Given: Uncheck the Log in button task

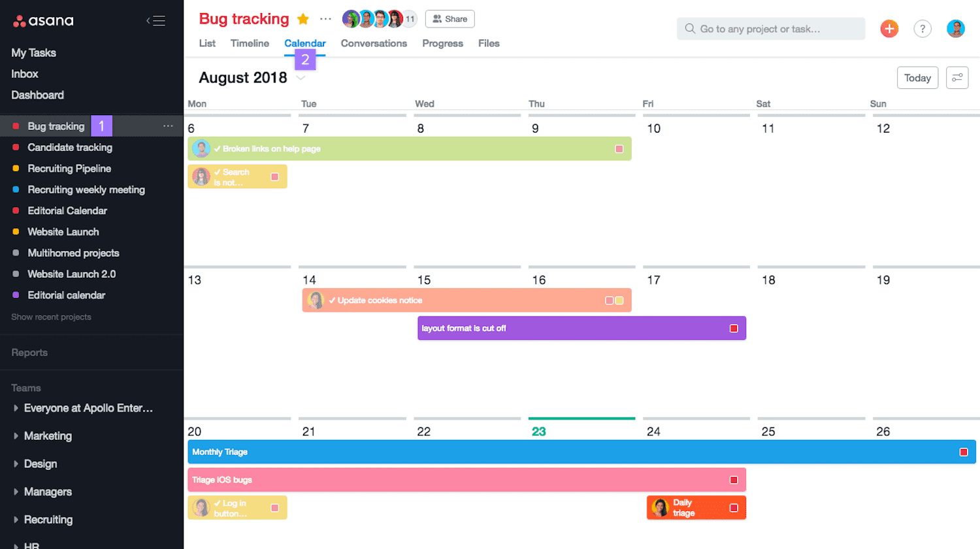Looking at the screenshot, I should (x=218, y=503).
